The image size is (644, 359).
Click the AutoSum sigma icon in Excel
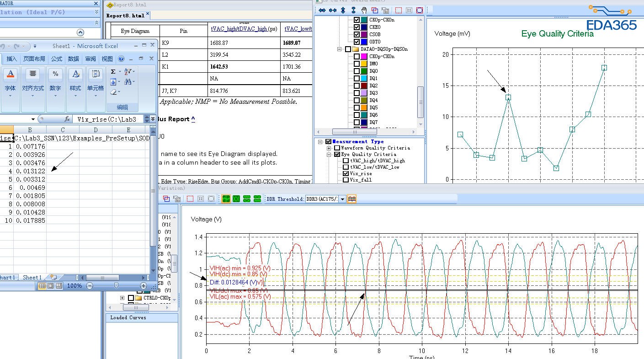(x=113, y=71)
